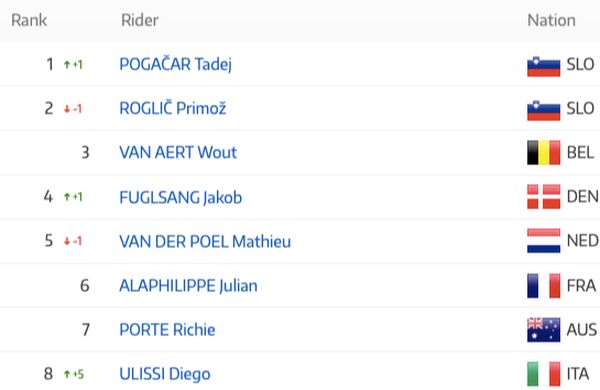The width and height of the screenshot is (600, 390).
Task: Select the red down arrow at rank 2
Action: [67, 109]
